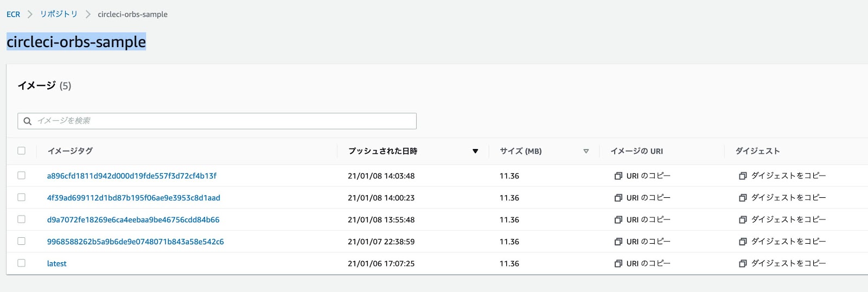Screen dimensions: 868x292
Task: Click circleci-orbs-sample in the breadcrumb
Action: pos(132,15)
